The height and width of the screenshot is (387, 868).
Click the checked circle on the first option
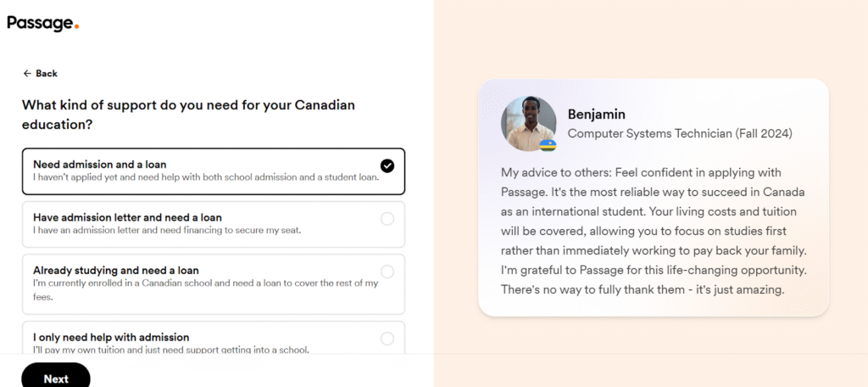pos(387,165)
